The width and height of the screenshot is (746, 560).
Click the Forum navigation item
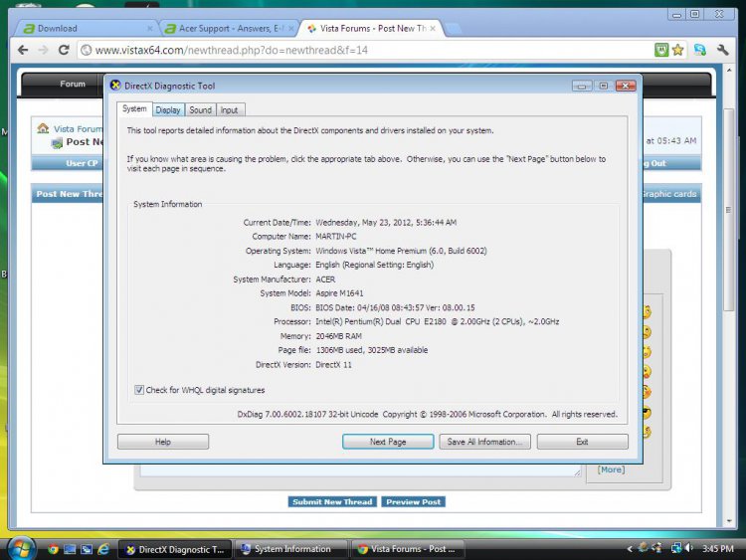click(x=73, y=84)
